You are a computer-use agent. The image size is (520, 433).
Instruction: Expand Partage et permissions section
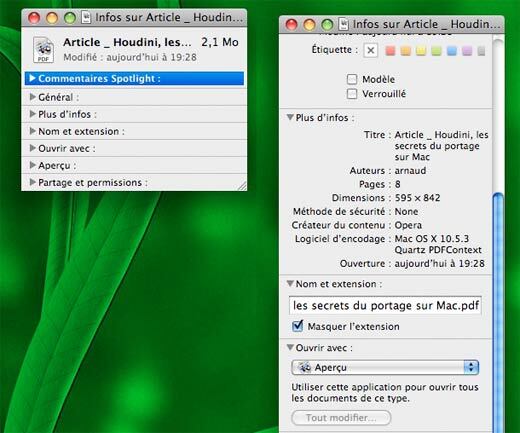(x=33, y=182)
